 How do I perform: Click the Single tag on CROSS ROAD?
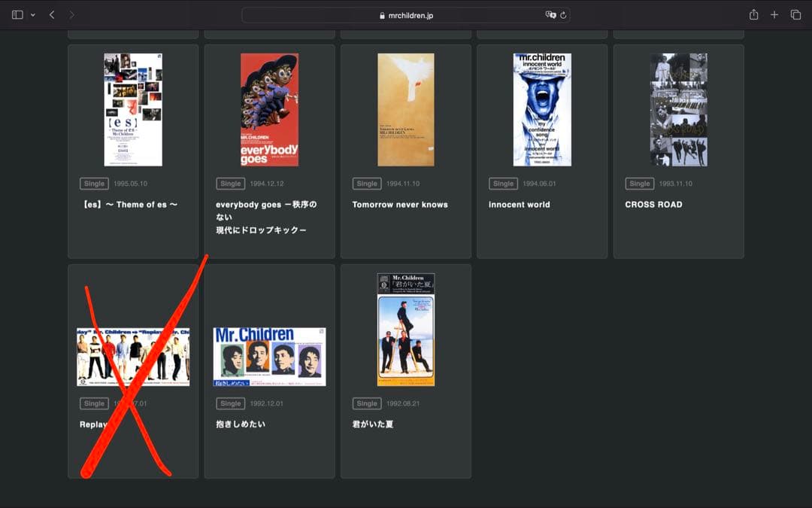640,184
